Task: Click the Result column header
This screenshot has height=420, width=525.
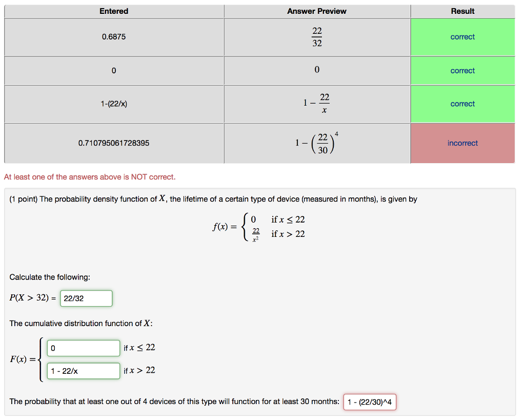Action: 462,11
